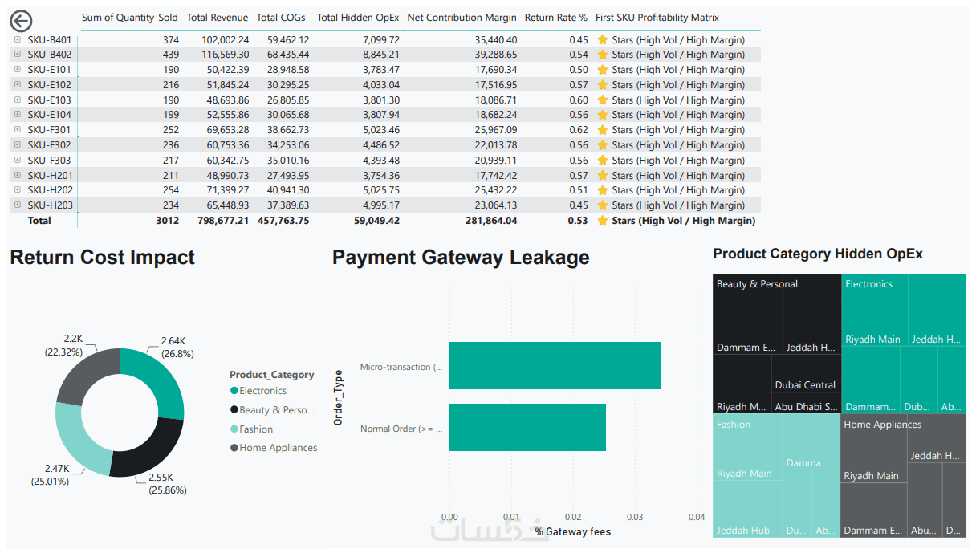Screen dimensions: 980x553
Task: Click the back arrow button
Action: point(20,22)
